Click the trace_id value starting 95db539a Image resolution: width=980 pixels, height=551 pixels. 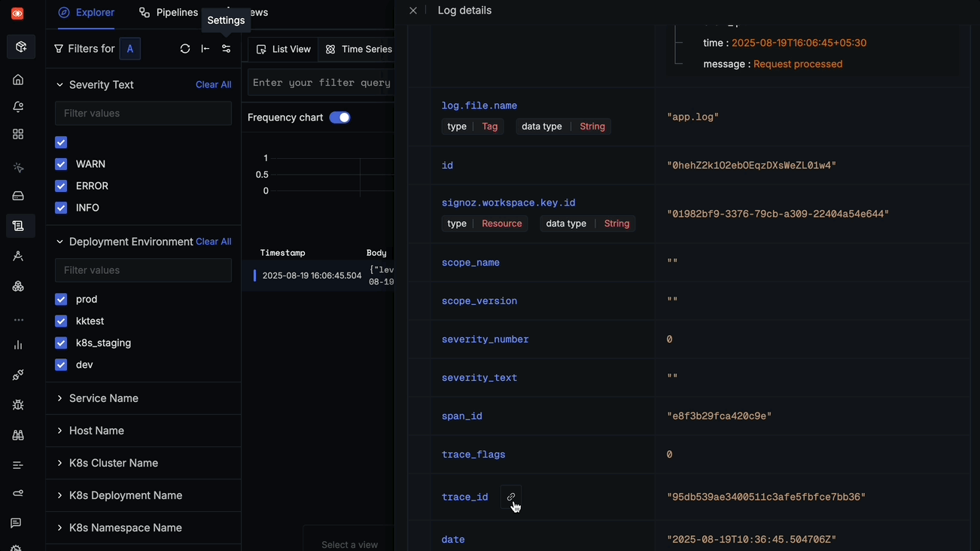click(x=766, y=498)
